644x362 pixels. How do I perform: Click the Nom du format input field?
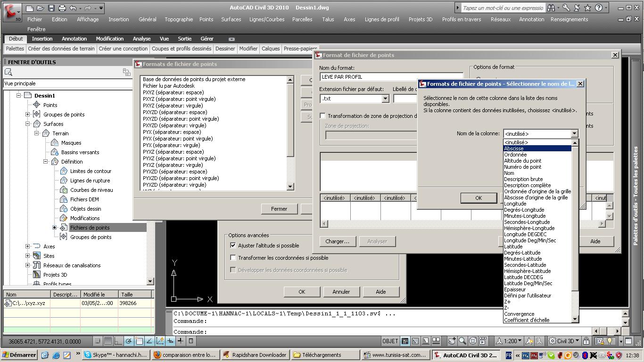coord(391,77)
